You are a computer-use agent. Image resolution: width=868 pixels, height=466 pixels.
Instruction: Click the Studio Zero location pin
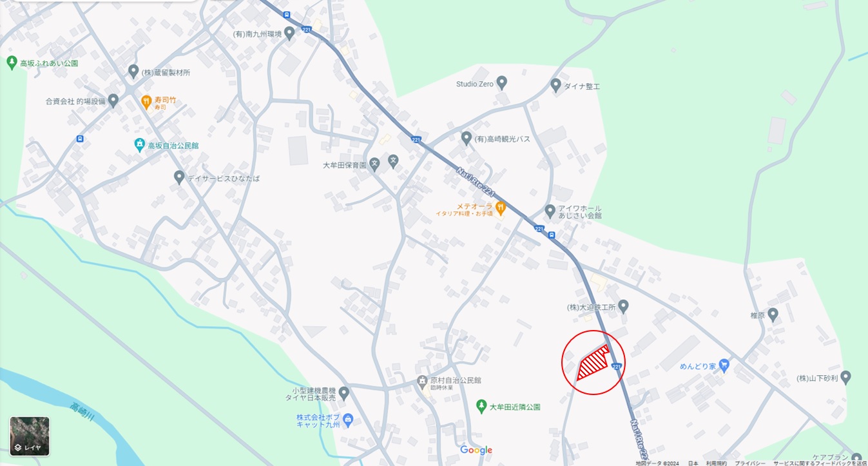(502, 83)
